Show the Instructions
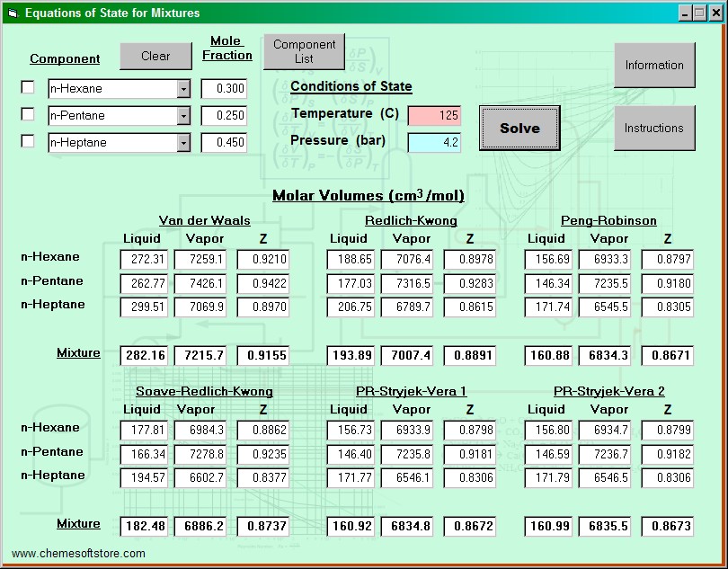Screen dimensions: 728x569 (x=654, y=128)
